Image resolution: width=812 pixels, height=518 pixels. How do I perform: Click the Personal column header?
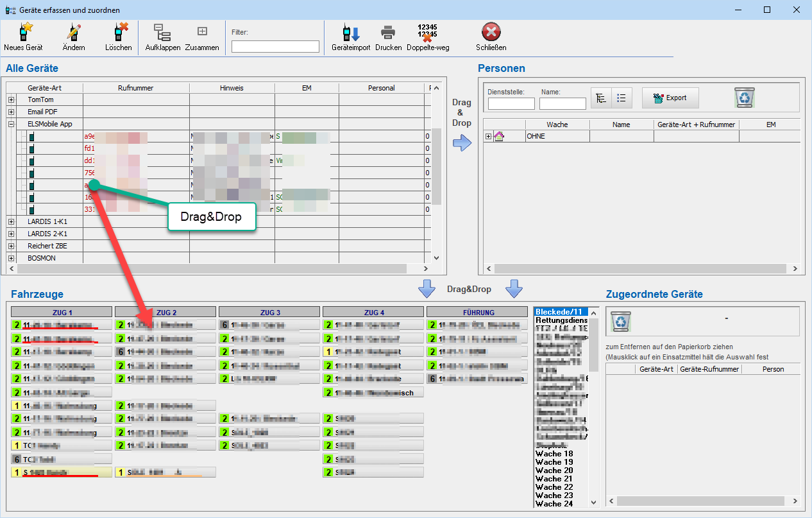[x=382, y=88]
